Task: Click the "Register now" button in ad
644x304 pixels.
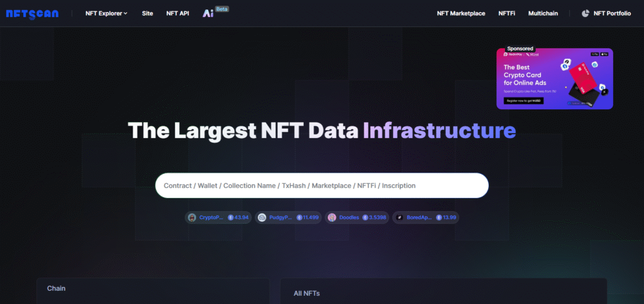Action: [x=524, y=100]
